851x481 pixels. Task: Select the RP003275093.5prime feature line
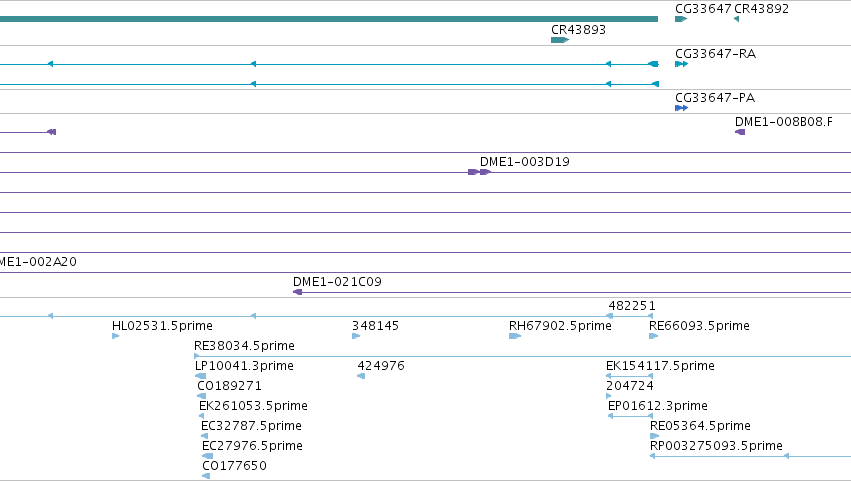(x=751, y=456)
